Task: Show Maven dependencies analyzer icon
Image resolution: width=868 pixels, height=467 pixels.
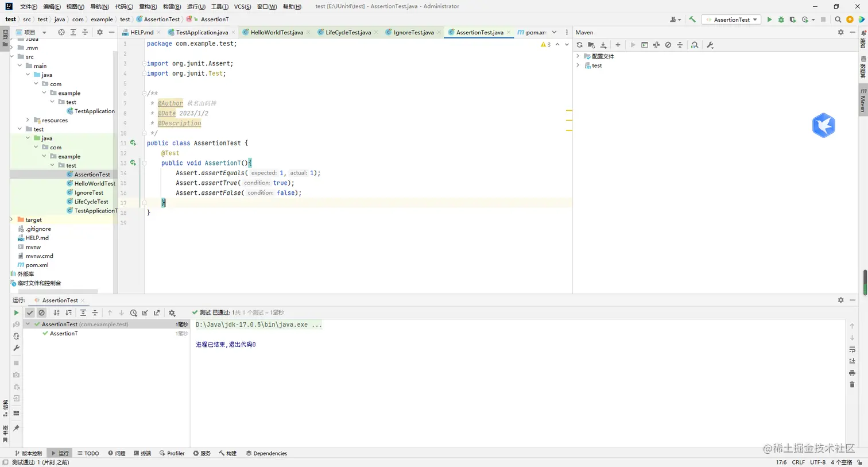Action: coord(695,45)
